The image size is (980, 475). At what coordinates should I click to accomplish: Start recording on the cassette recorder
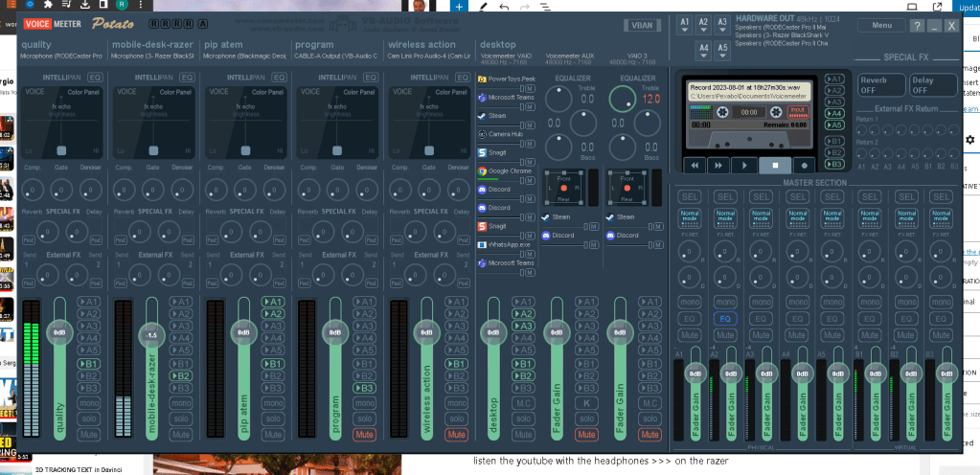[805, 166]
